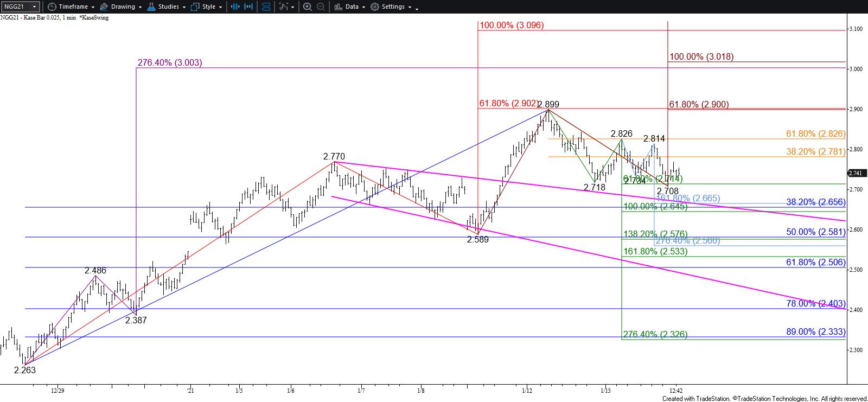Click the stacked panels layout icon

coord(266,7)
